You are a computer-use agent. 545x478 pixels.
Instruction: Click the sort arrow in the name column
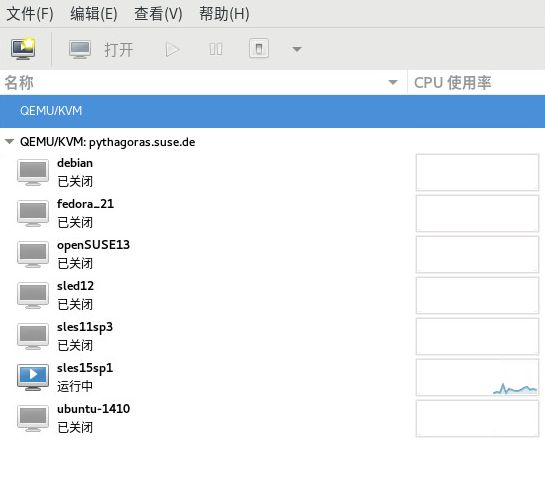(393, 83)
